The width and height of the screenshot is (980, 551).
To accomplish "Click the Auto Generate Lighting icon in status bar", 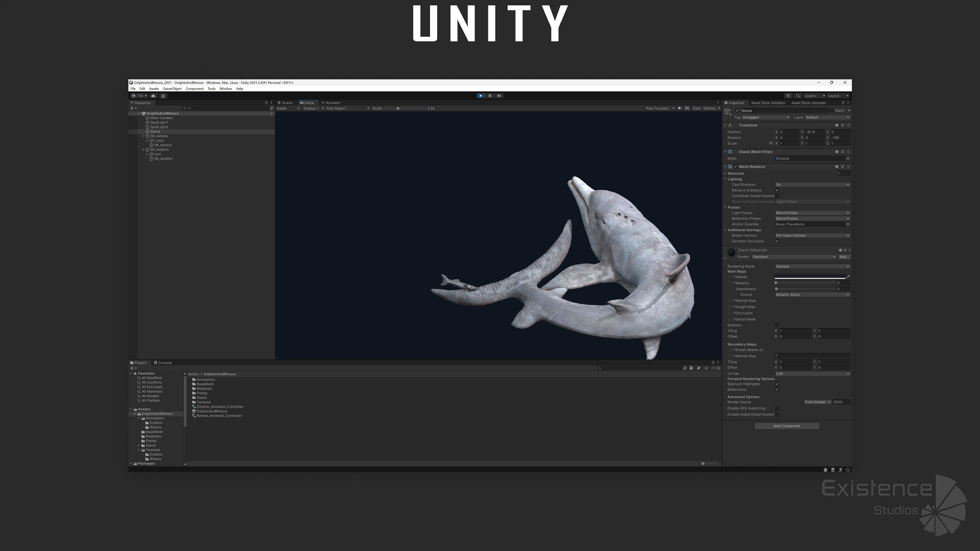I will [x=841, y=470].
